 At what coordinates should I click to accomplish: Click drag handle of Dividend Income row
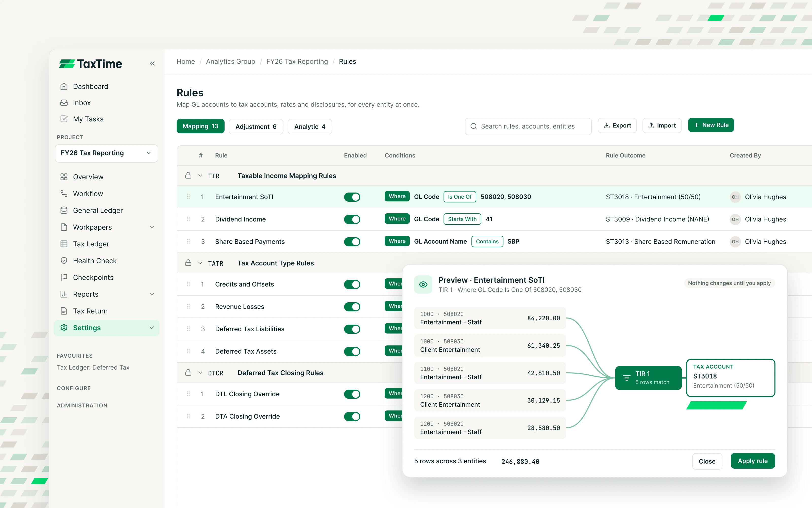click(188, 219)
